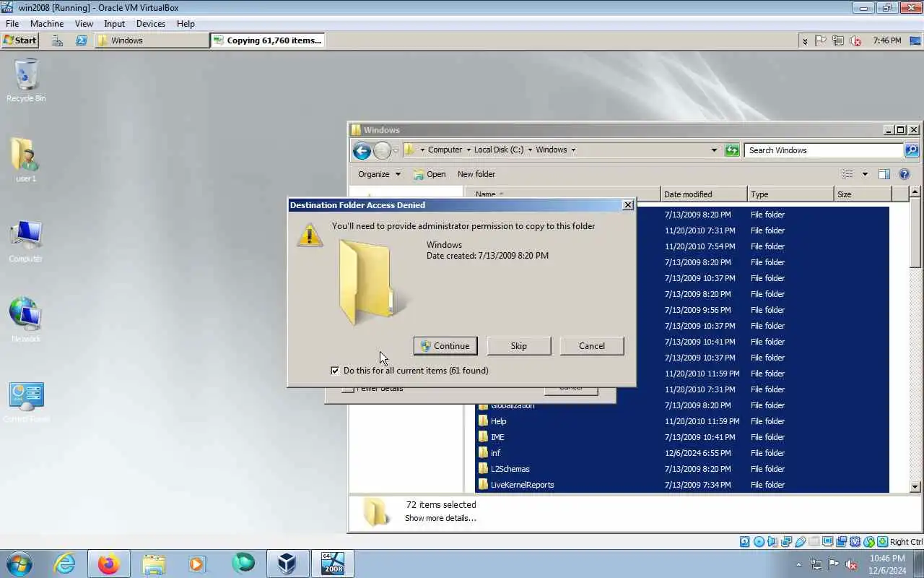Click the Show more details link
The width and height of the screenshot is (924, 578).
coord(440,518)
